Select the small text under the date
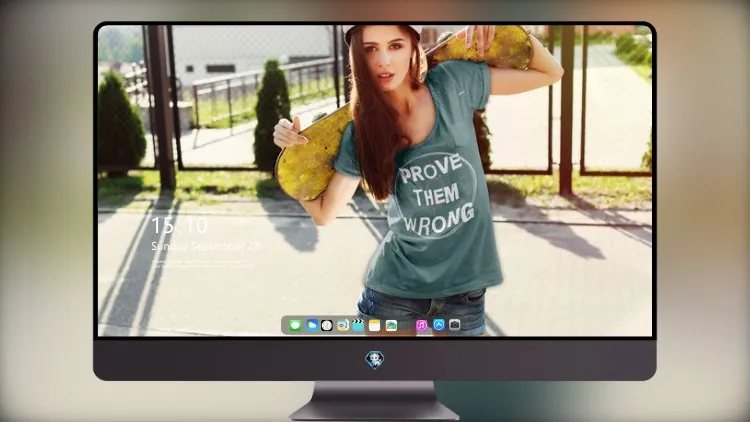 click(203, 264)
